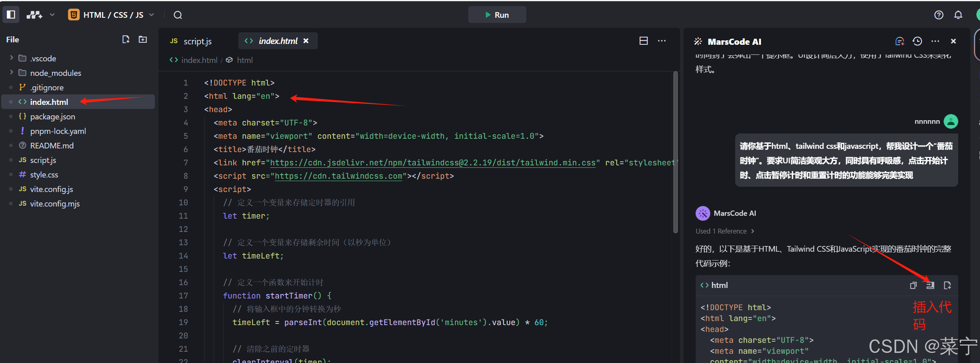The width and height of the screenshot is (980, 363).
Task: Click index.html in the breadcrumb
Action: 199,60
